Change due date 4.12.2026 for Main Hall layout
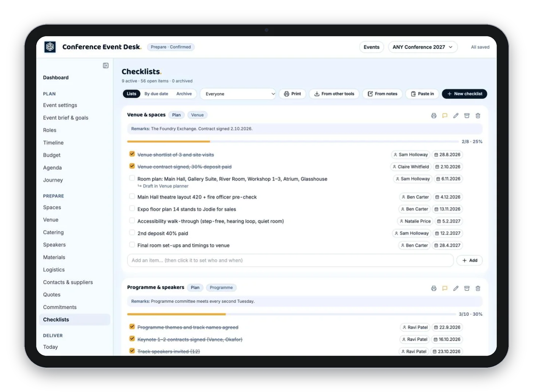The image size is (533, 392). click(447, 197)
